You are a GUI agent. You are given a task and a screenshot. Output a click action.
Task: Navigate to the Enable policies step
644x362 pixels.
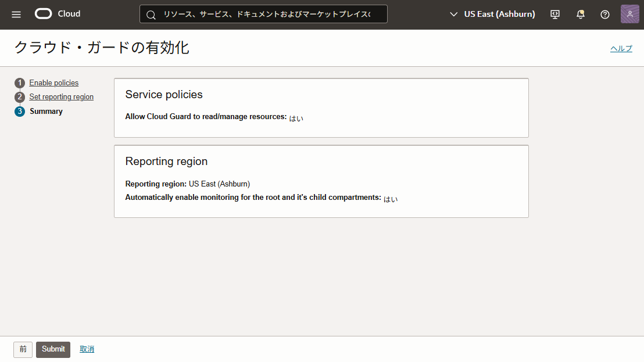53,83
